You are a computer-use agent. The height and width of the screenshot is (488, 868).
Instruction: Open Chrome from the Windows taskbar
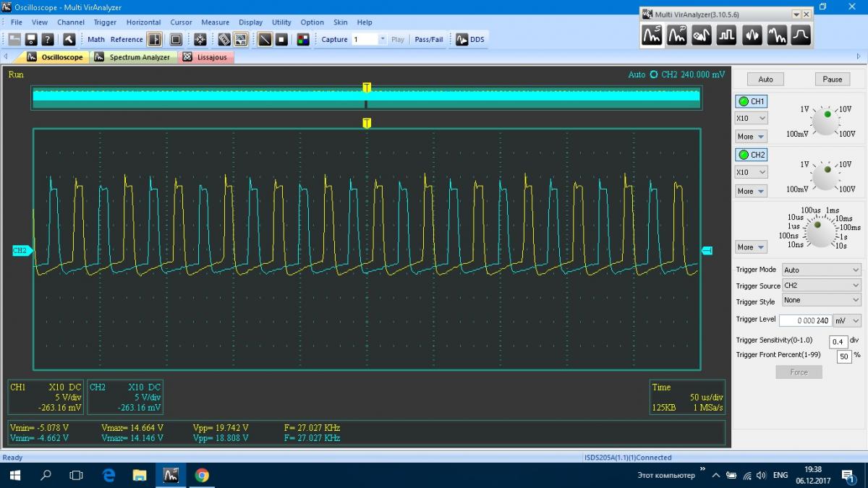(202, 475)
